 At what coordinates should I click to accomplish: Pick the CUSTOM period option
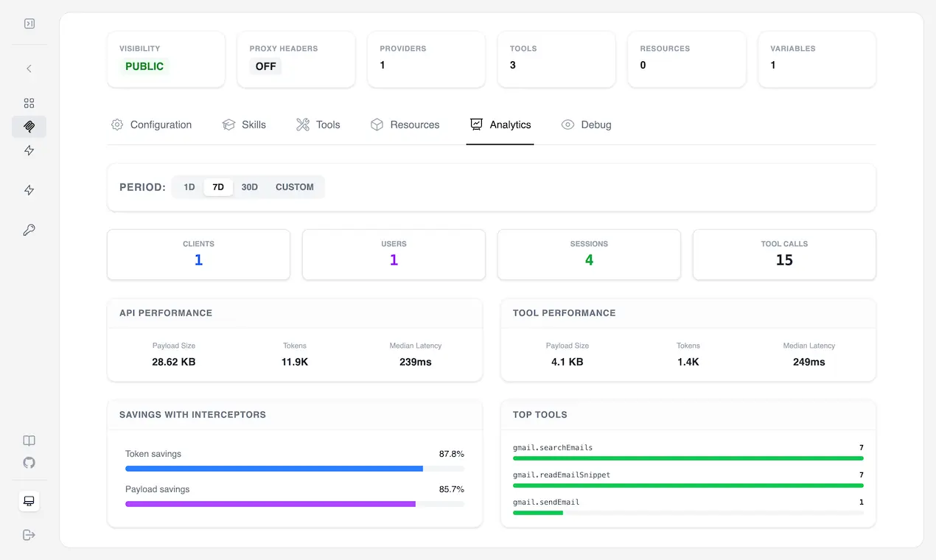[x=295, y=187]
